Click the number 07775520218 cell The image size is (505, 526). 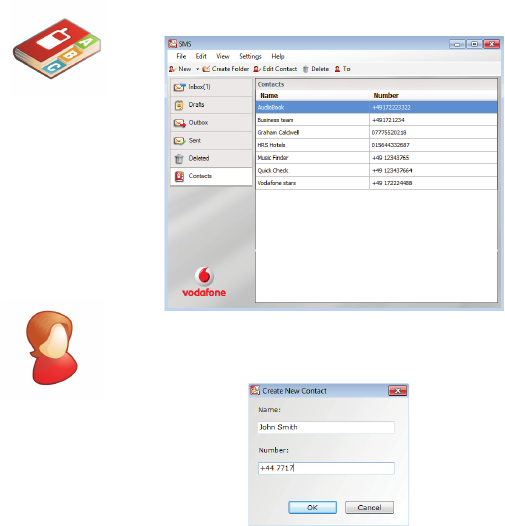[x=433, y=133]
